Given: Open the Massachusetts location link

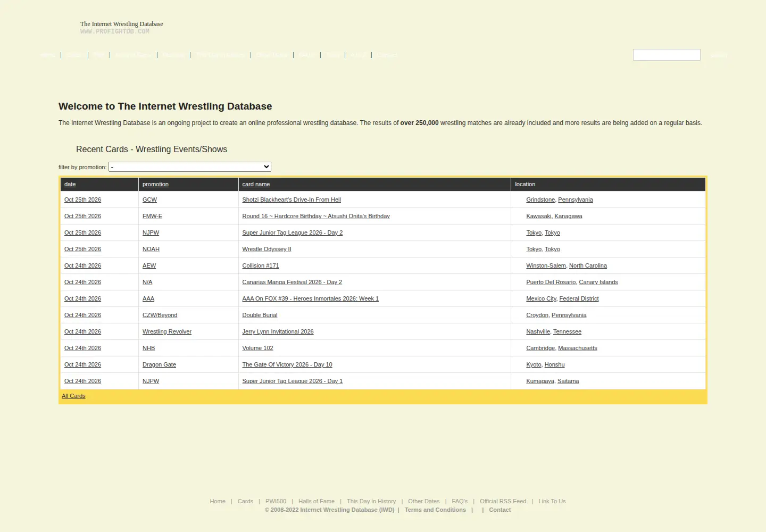Looking at the screenshot, I should pyautogui.click(x=578, y=348).
